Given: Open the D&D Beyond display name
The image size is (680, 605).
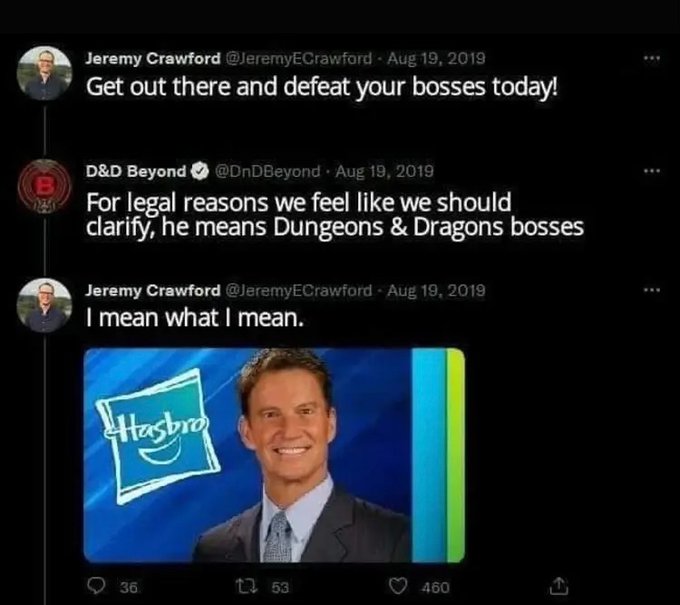Looking at the screenshot, I should tap(136, 171).
